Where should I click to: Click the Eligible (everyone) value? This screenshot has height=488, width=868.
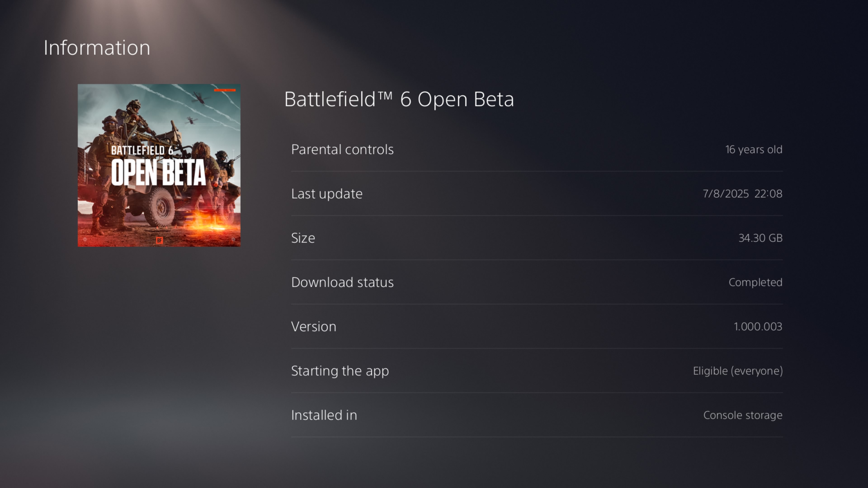tap(738, 371)
